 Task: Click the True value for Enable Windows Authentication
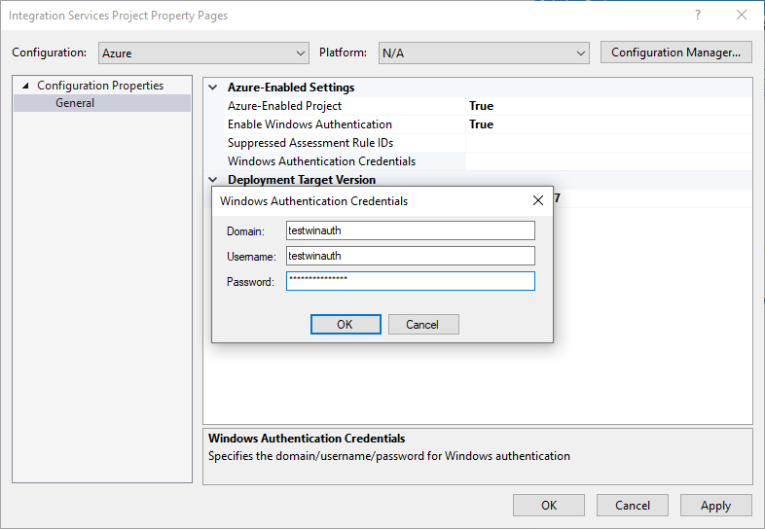pyautogui.click(x=481, y=124)
